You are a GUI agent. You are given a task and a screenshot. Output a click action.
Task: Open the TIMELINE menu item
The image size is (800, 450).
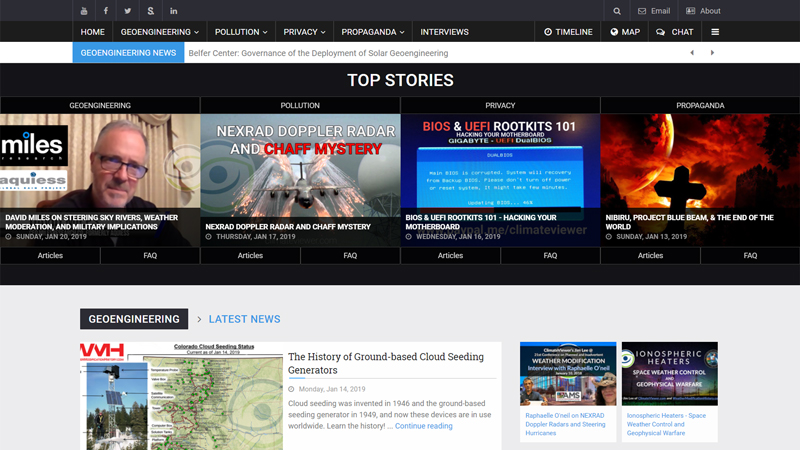(568, 32)
